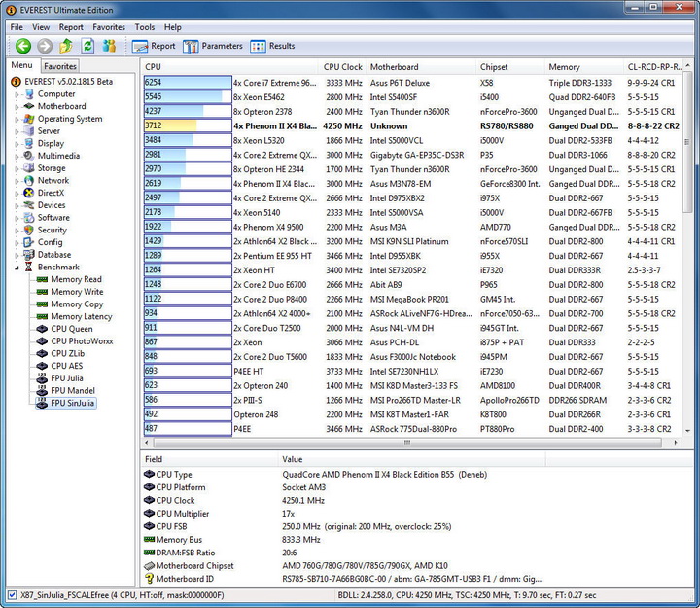Image resolution: width=700 pixels, height=608 pixels.
Task: Sort by Motherboard column header
Action: (x=421, y=67)
